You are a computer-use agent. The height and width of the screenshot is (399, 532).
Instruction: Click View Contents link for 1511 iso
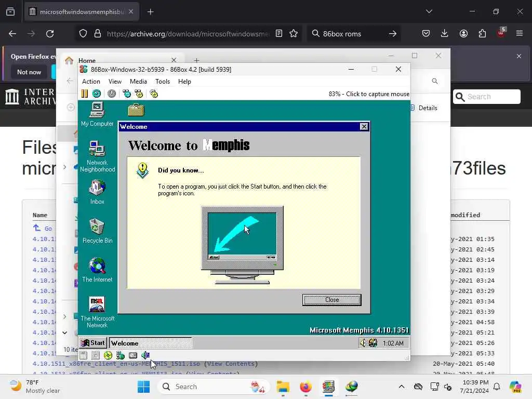click(231, 363)
